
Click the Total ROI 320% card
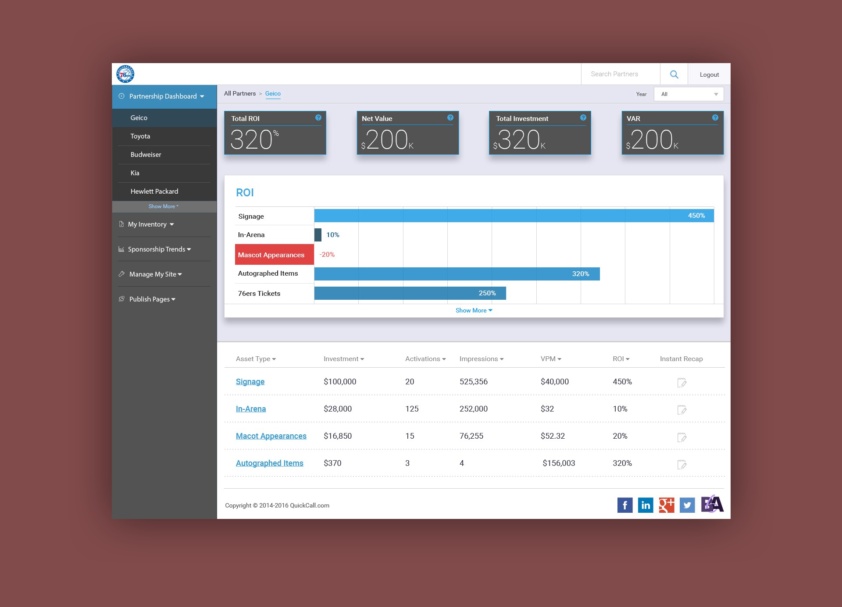click(x=275, y=133)
